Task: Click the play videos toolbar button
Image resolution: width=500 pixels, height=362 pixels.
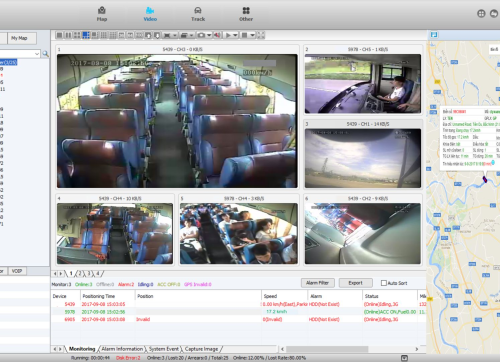Action: click(228, 35)
